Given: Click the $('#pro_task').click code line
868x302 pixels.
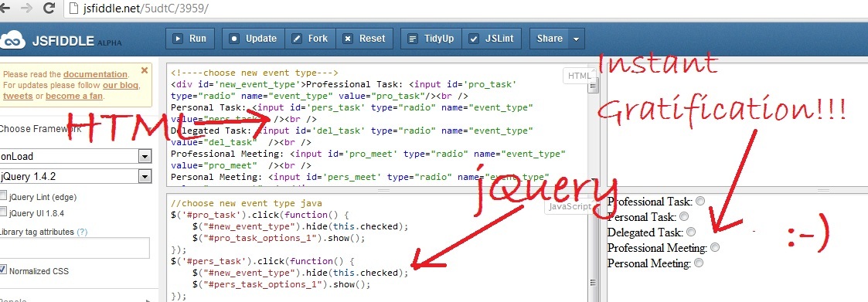Looking at the screenshot, I should pyautogui.click(x=260, y=215).
